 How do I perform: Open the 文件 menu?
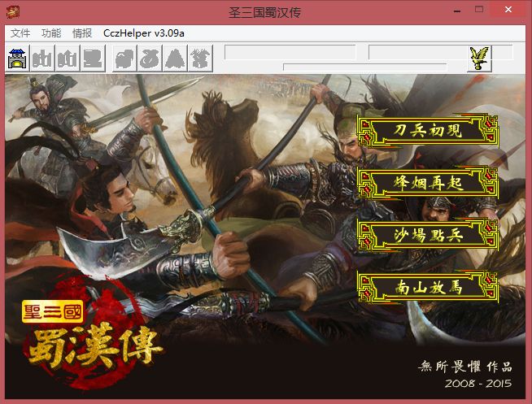coord(20,33)
